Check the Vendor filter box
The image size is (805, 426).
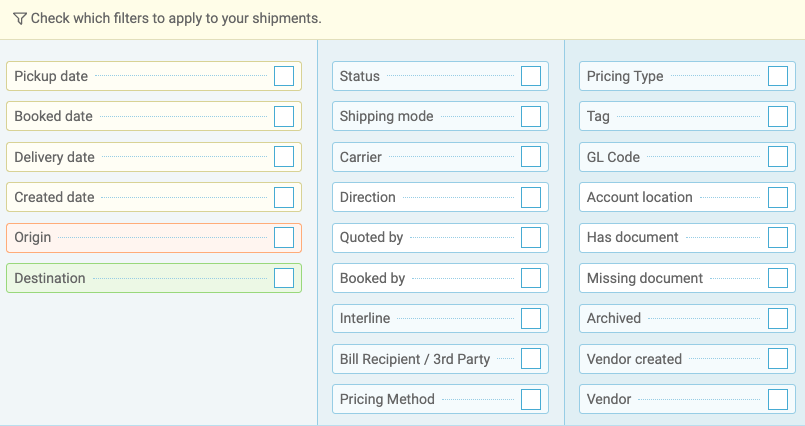tap(778, 399)
